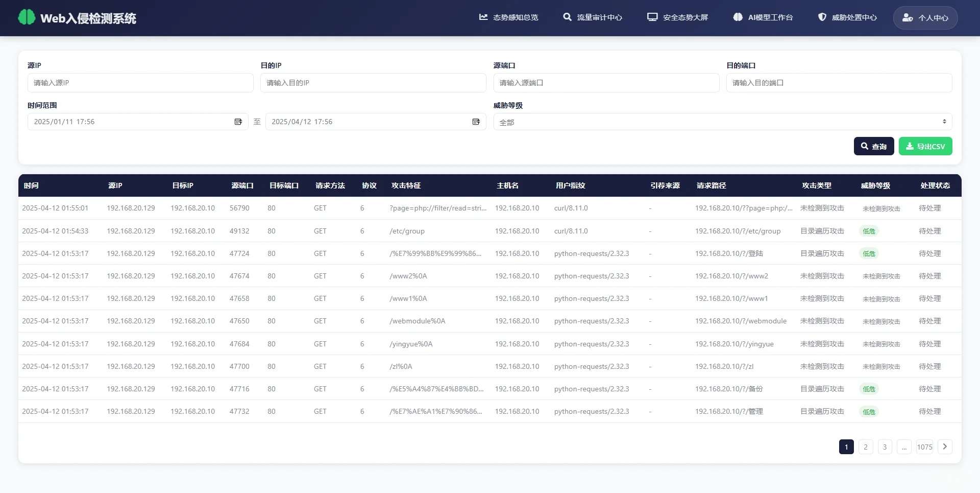980x493 pixels.
Task: Click the pagination ellipsis button
Action: point(904,447)
